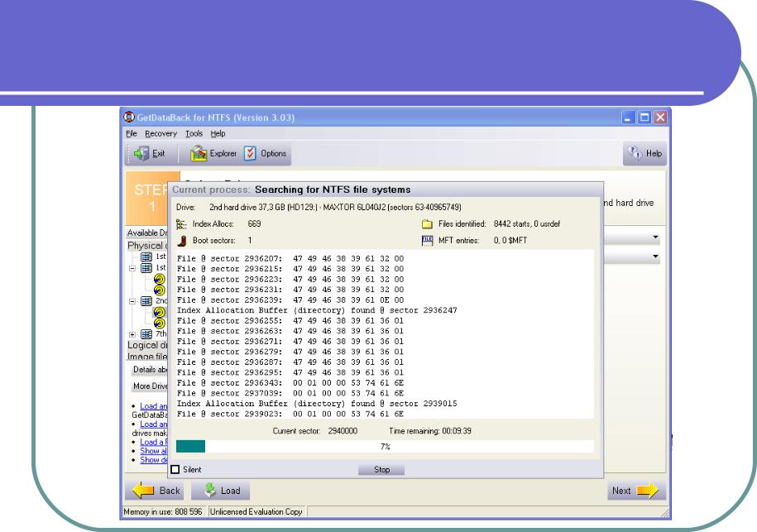This screenshot has width=757, height=532.
Task: Select log line File @ sector 2936207
Action: point(290,259)
